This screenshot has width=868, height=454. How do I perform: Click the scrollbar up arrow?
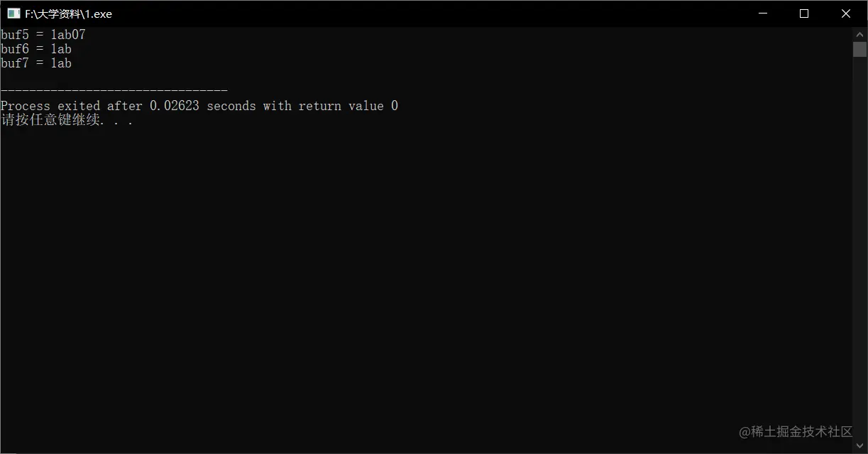coord(859,33)
